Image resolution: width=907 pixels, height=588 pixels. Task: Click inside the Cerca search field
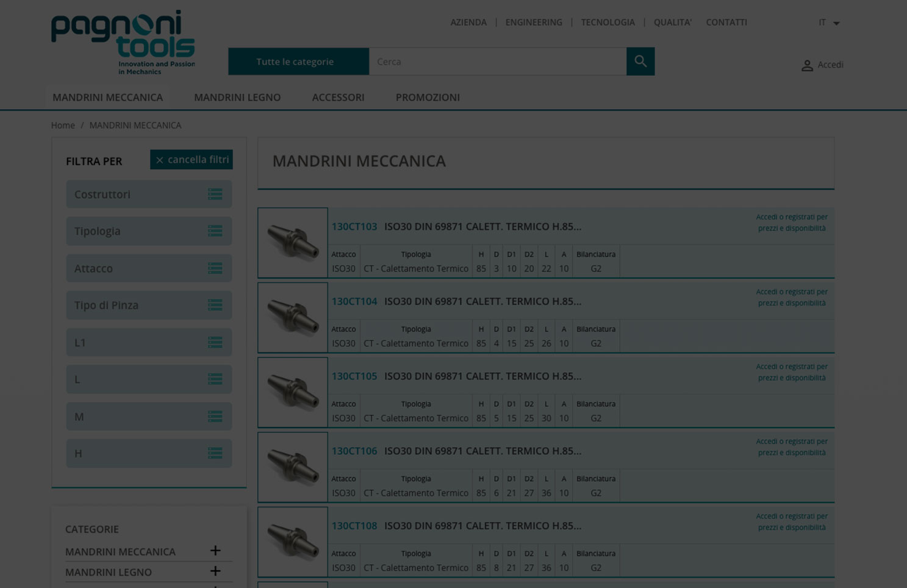(497, 61)
